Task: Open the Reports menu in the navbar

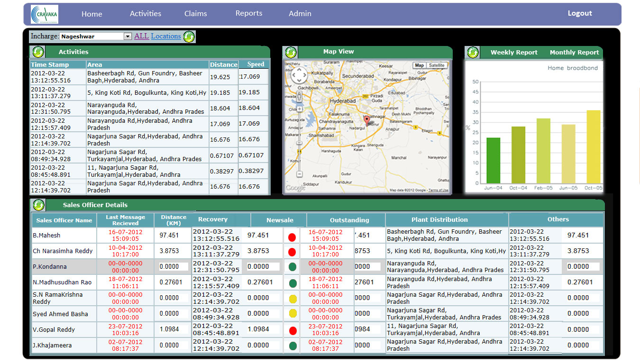Action: pyautogui.click(x=249, y=13)
